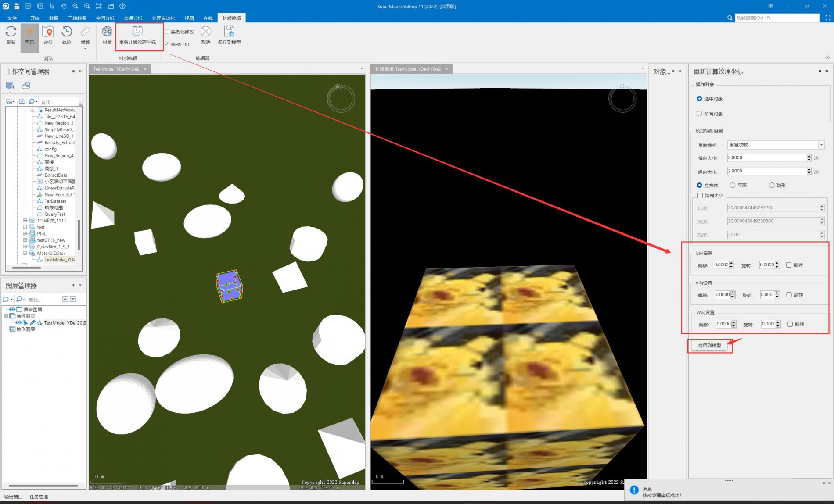Enable the 实例化修改 checkbox
Image resolution: width=834 pixels, height=504 pixels.
click(167, 32)
